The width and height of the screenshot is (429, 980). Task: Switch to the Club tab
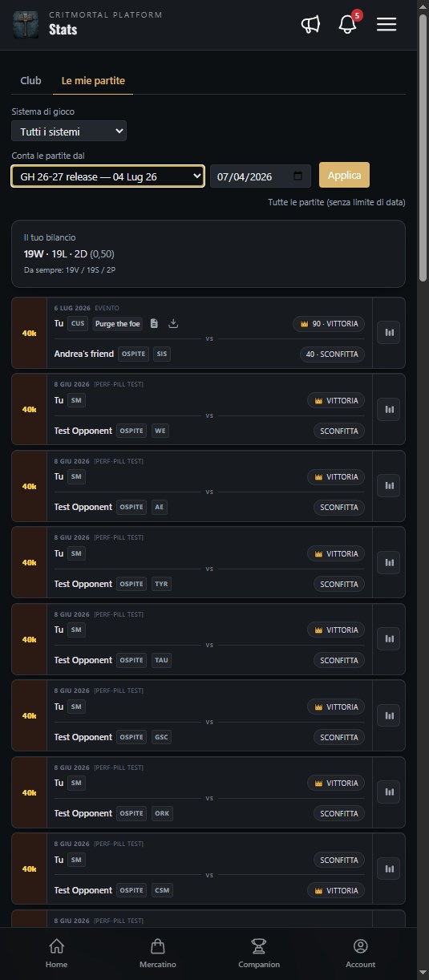(x=30, y=81)
